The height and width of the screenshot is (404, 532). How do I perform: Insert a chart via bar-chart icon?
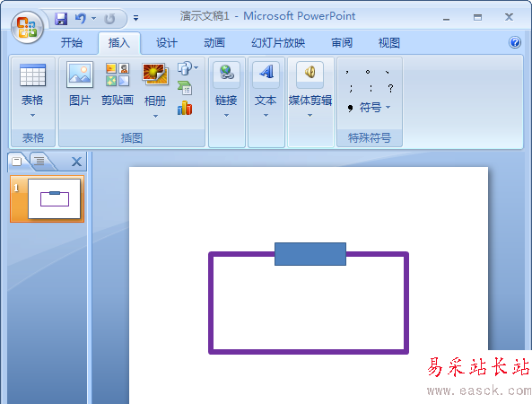tap(185, 108)
